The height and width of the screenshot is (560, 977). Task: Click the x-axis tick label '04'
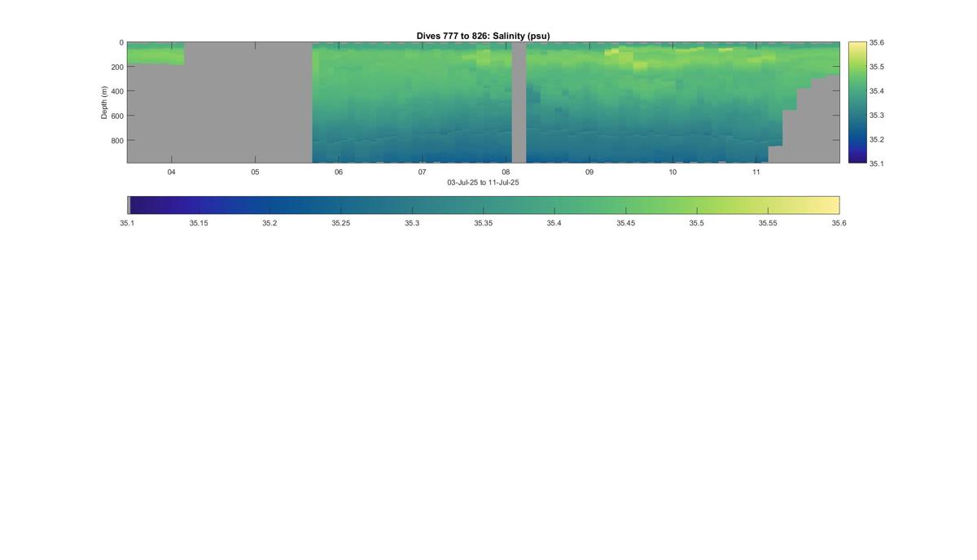click(x=171, y=173)
